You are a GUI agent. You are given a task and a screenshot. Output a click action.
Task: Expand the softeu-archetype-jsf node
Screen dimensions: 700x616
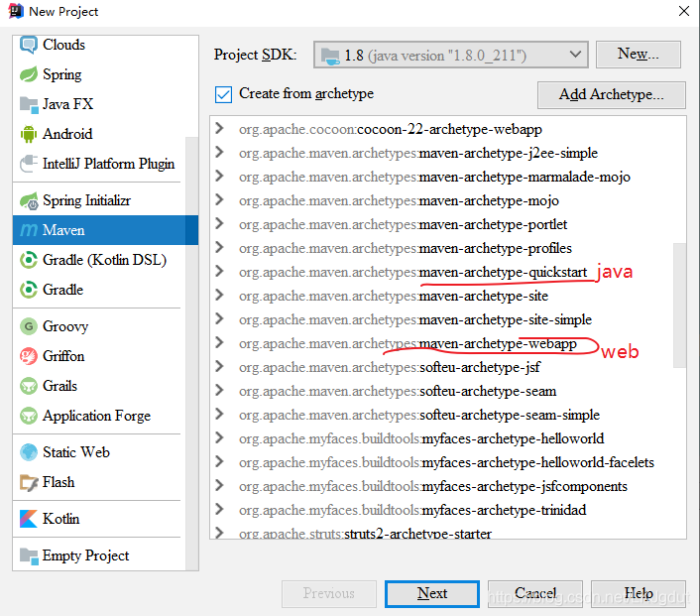[219, 367]
